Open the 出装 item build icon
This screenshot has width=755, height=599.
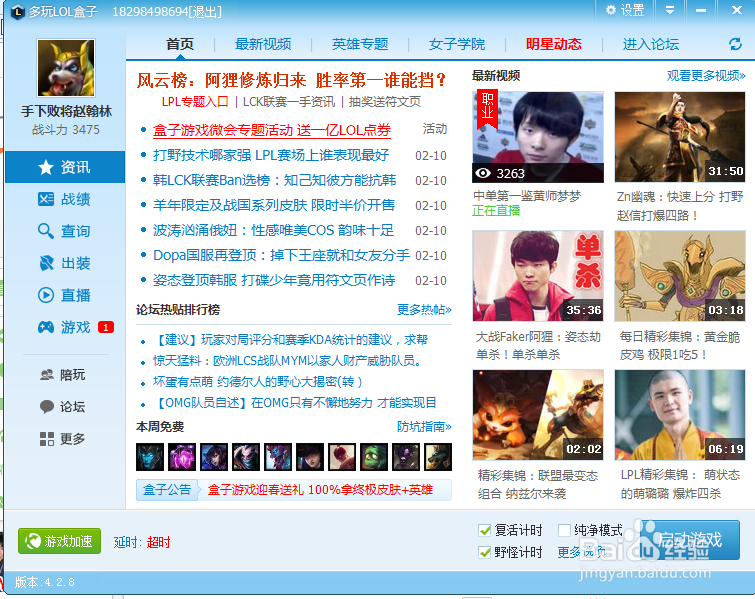(46, 263)
